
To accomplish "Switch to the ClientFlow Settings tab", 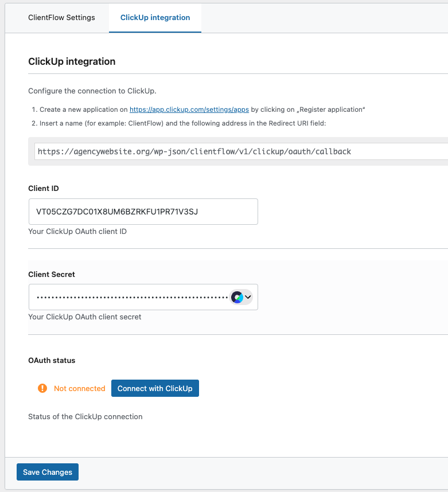I will point(61,18).
